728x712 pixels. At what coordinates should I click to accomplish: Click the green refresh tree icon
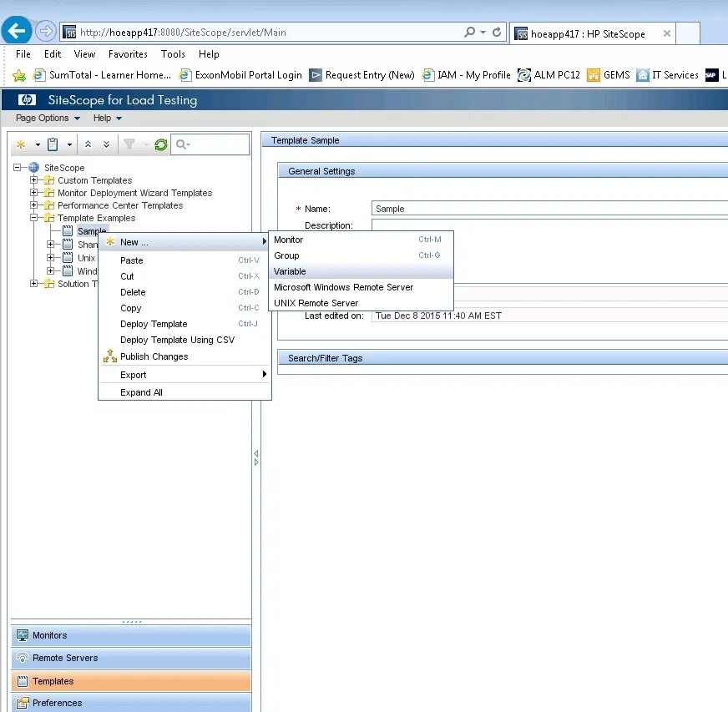tap(160, 144)
